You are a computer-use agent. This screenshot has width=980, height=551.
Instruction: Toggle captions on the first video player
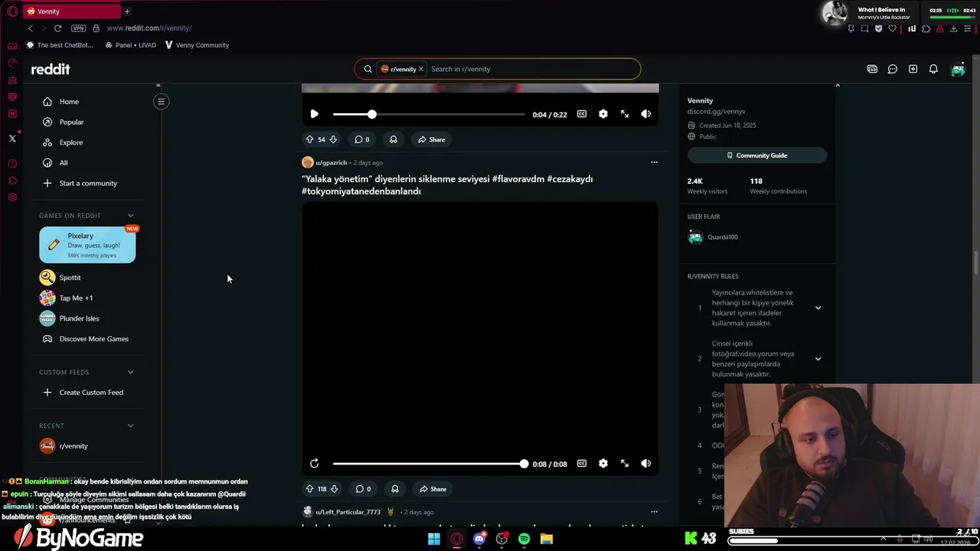click(x=582, y=114)
